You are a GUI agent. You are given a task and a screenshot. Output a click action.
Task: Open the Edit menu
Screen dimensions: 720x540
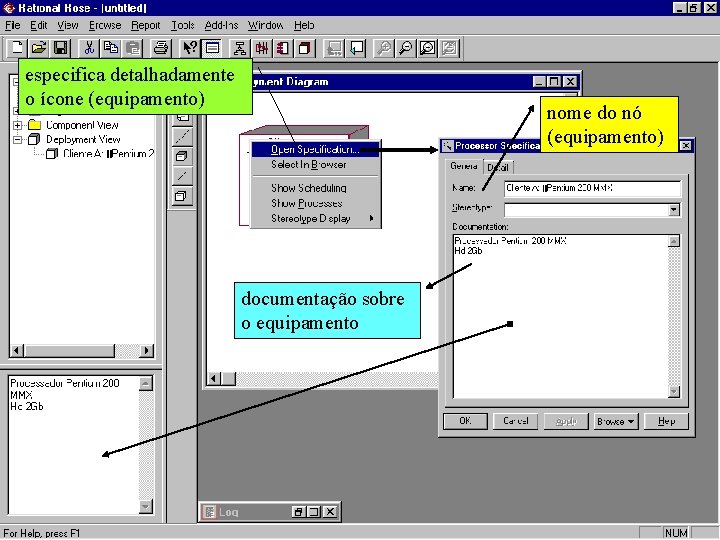click(39, 25)
